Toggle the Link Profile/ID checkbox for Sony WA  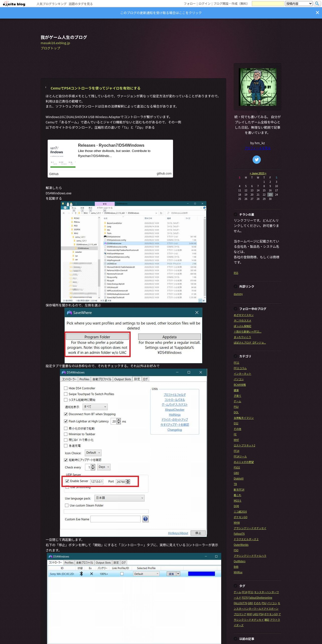point(122,574)
